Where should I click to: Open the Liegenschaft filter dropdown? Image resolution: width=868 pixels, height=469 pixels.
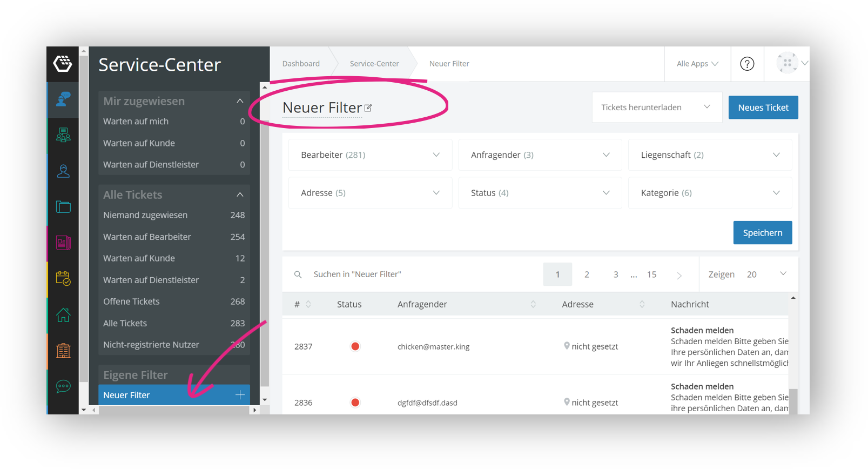pos(710,155)
